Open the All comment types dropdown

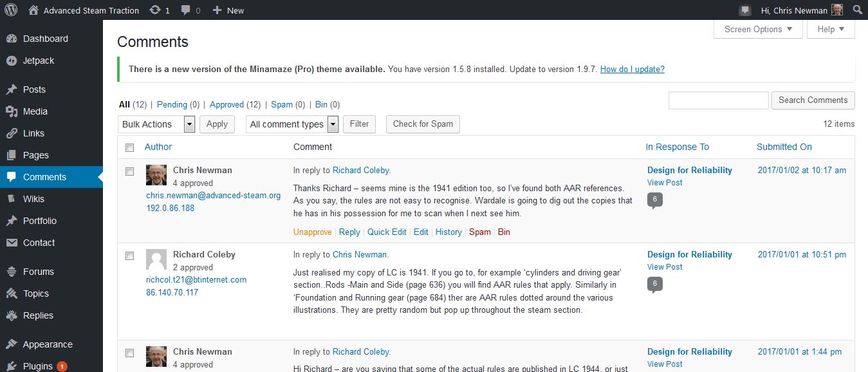[x=292, y=124]
